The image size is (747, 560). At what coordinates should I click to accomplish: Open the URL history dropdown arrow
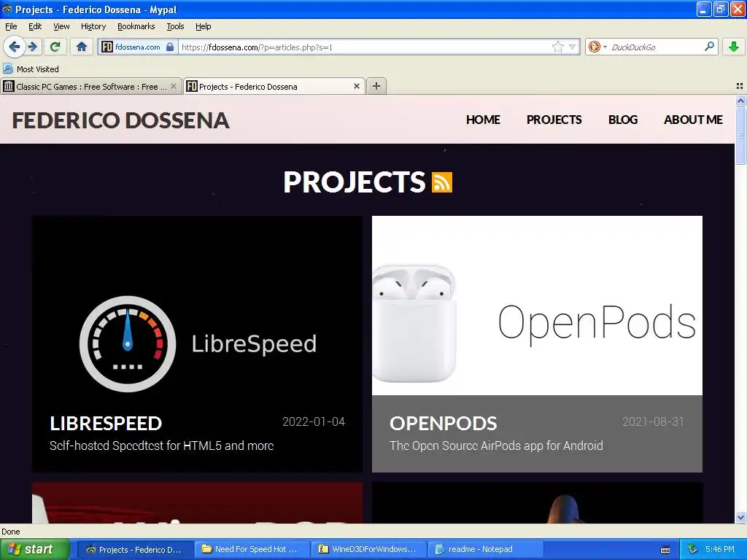coord(573,47)
